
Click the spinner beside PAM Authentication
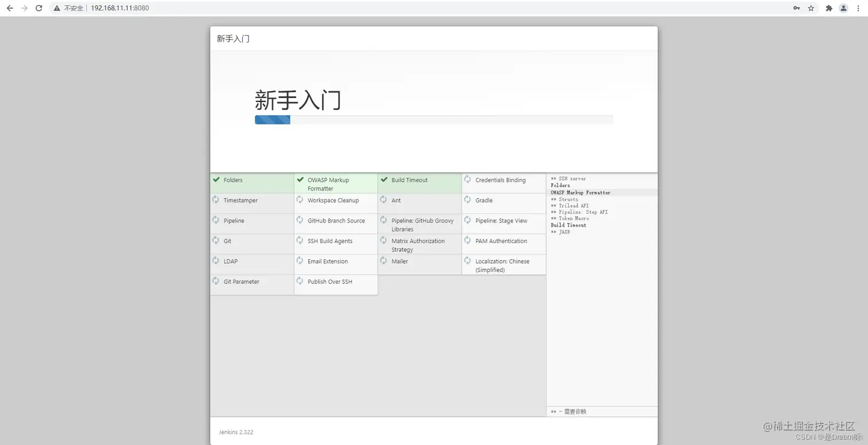(x=467, y=240)
